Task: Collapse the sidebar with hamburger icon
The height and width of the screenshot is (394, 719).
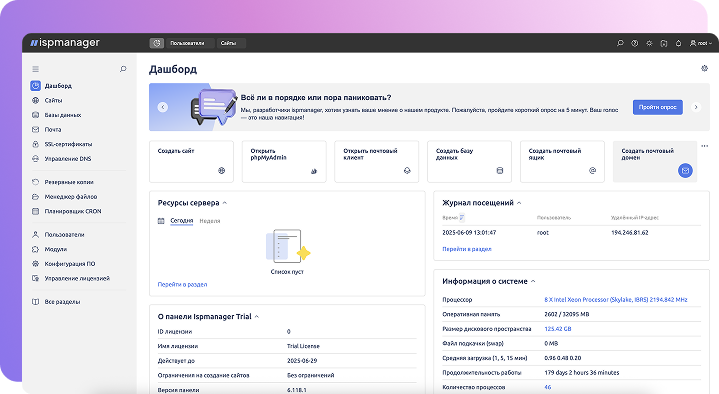Action: pos(35,69)
